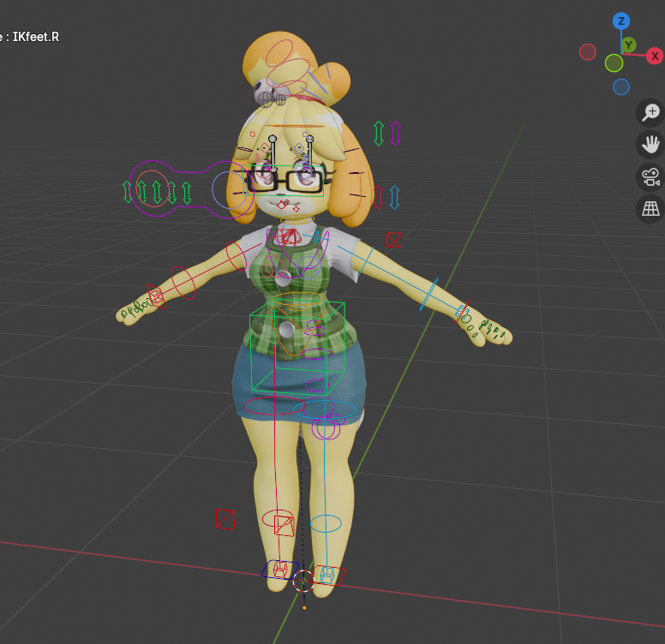Select the red thigh ellipse at skirt
This screenshot has height=644, width=665.
click(x=274, y=406)
